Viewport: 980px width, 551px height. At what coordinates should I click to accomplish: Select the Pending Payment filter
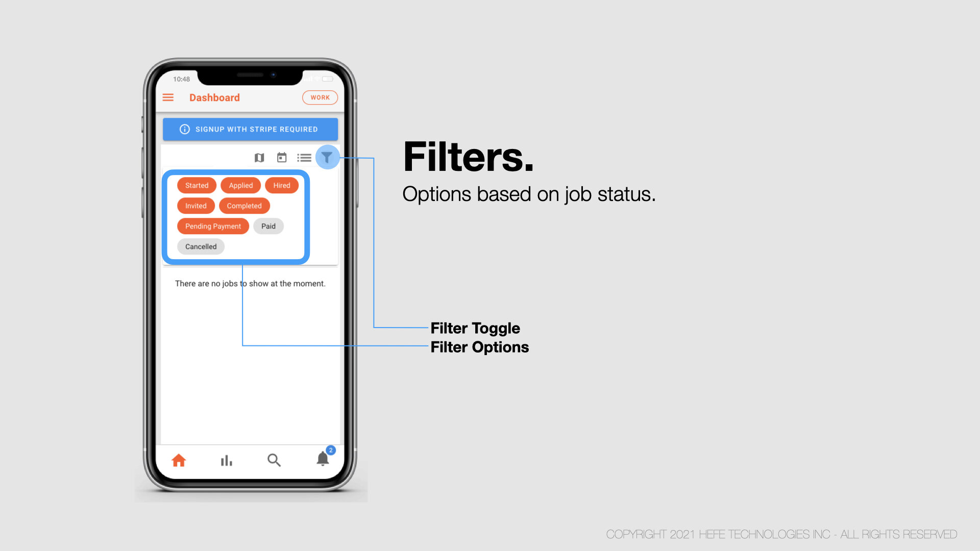coord(213,226)
